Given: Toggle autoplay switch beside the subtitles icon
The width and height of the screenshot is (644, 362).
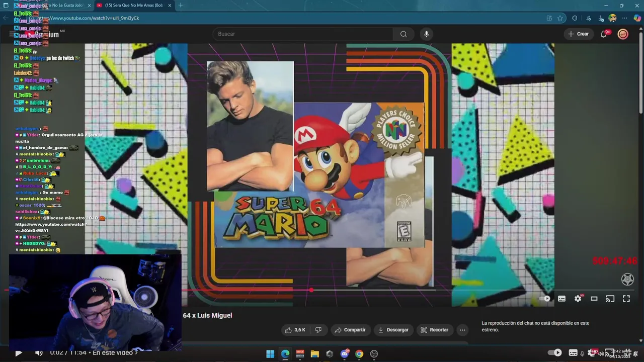Looking at the screenshot, I should click(x=545, y=299).
